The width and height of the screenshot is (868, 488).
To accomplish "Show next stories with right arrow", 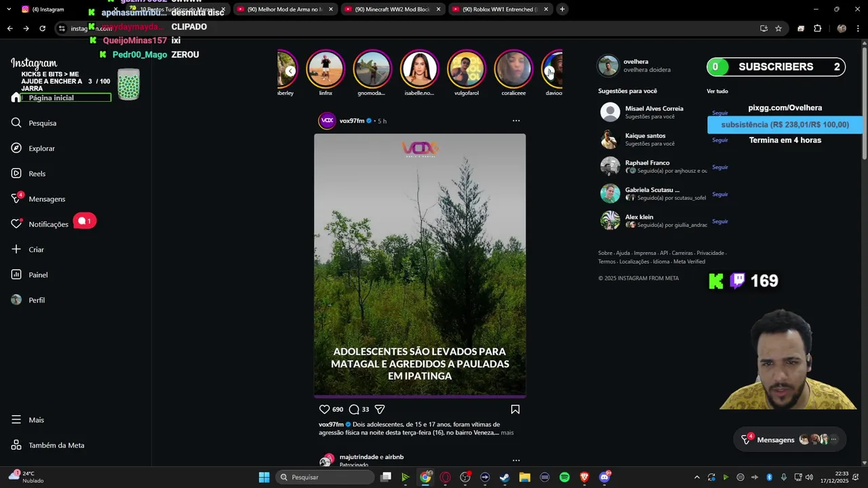I will pos(550,71).
